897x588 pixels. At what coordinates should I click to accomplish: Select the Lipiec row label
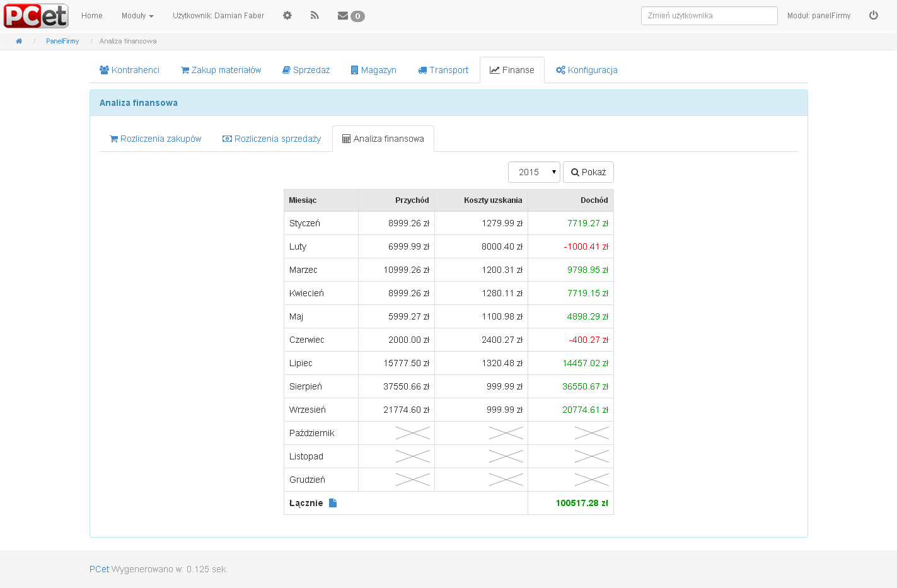coord(301,363)
